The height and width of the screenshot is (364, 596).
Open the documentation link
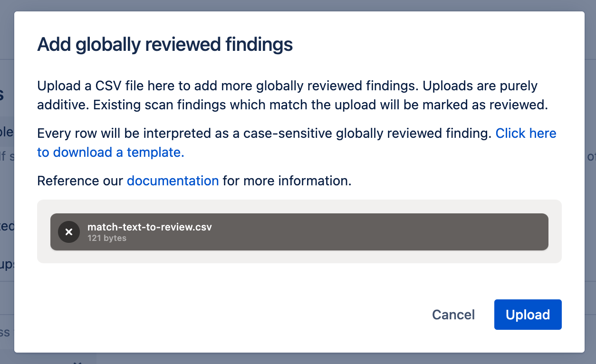tap(173, 181)
